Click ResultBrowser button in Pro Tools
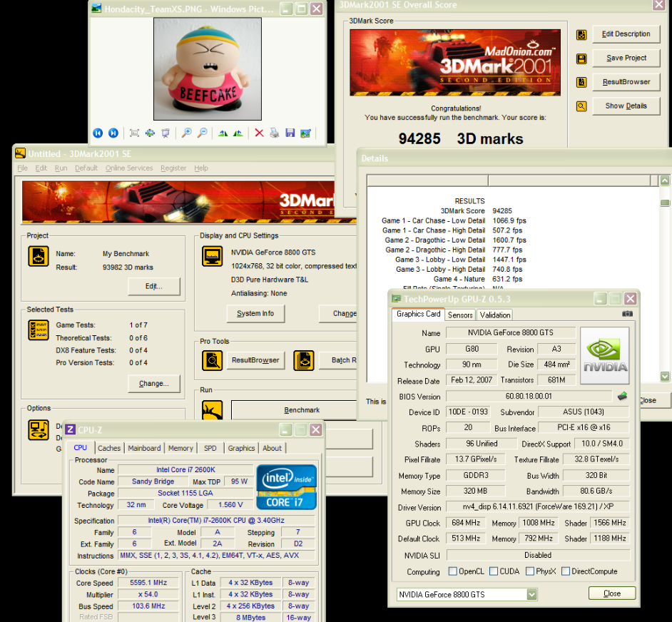The image size is (672, 622). coord(255,360)
